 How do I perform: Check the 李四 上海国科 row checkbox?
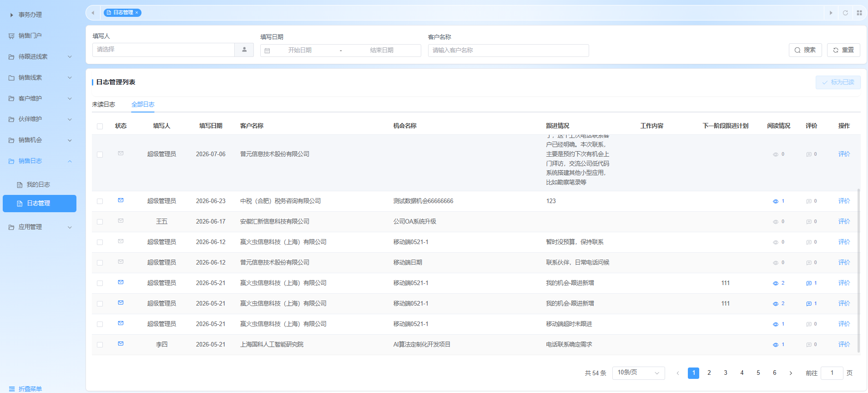(100, 345)
